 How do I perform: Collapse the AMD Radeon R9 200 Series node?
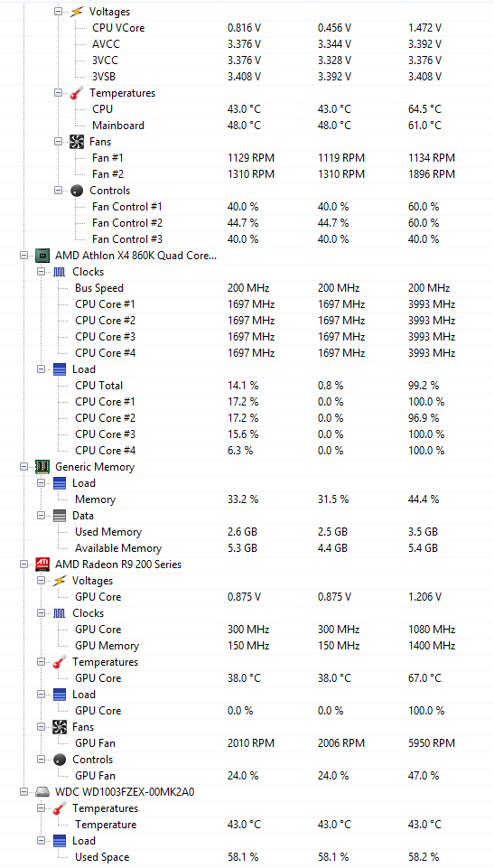pos(23,565)
